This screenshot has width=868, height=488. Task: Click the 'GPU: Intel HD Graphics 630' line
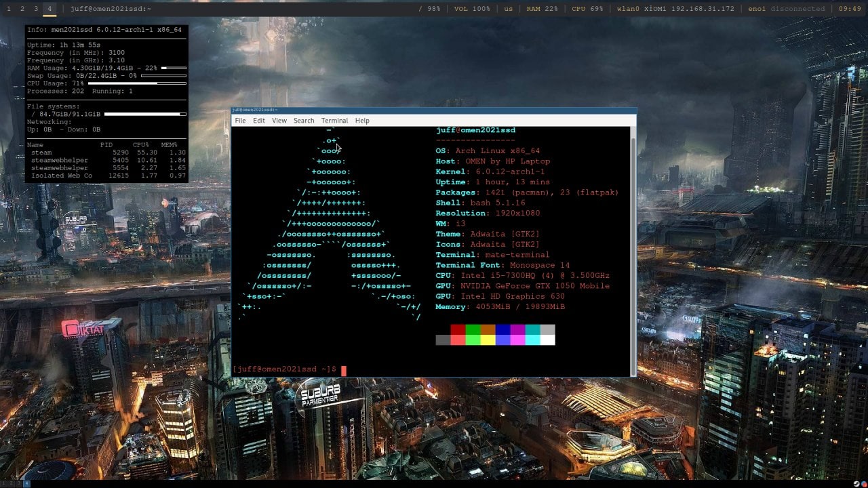click(x=500, y=297)
